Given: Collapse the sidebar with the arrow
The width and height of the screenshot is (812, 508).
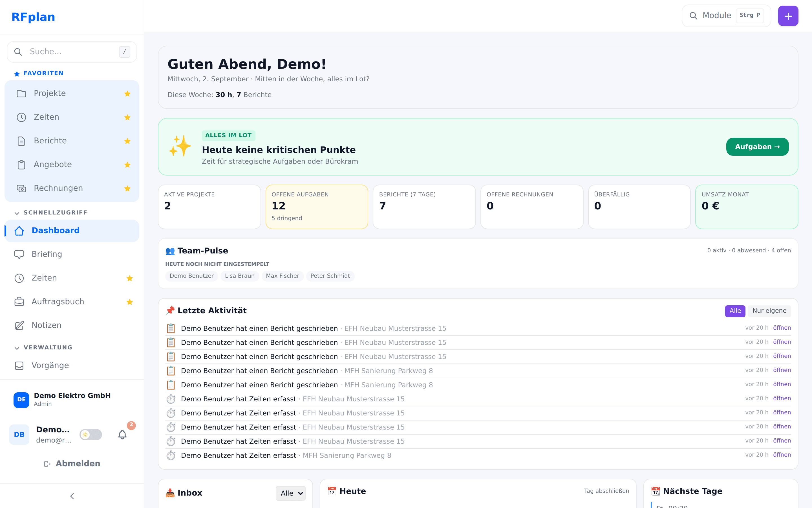Looking at the screenshot, I should (x=72, y=496).
